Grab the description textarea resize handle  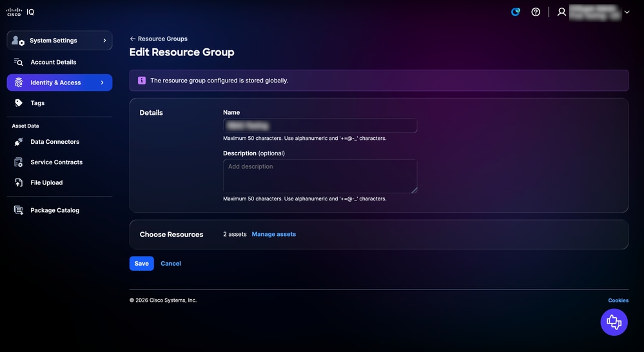(x=415, y=190)
